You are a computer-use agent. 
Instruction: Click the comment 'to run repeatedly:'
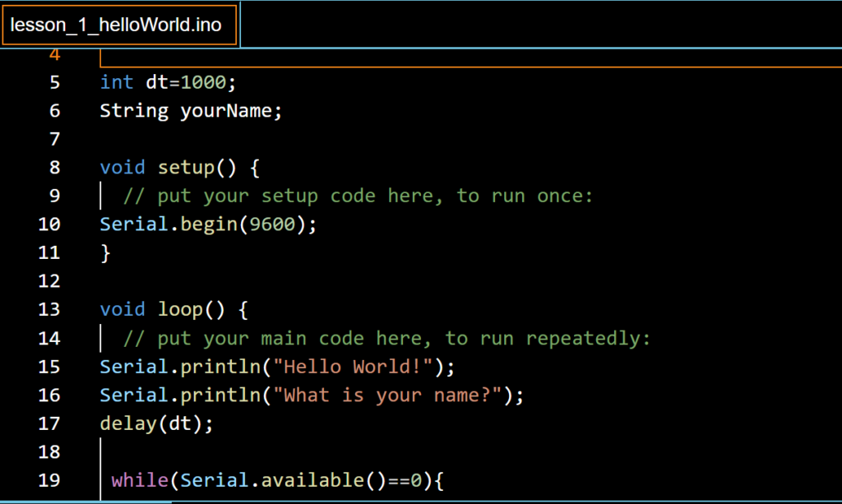pos(548,339)
